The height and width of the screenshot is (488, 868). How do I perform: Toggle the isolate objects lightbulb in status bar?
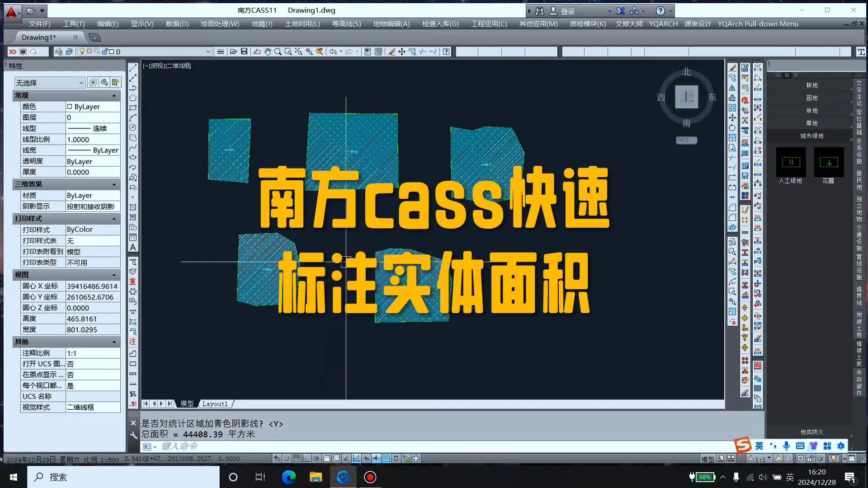coord(834,458)
